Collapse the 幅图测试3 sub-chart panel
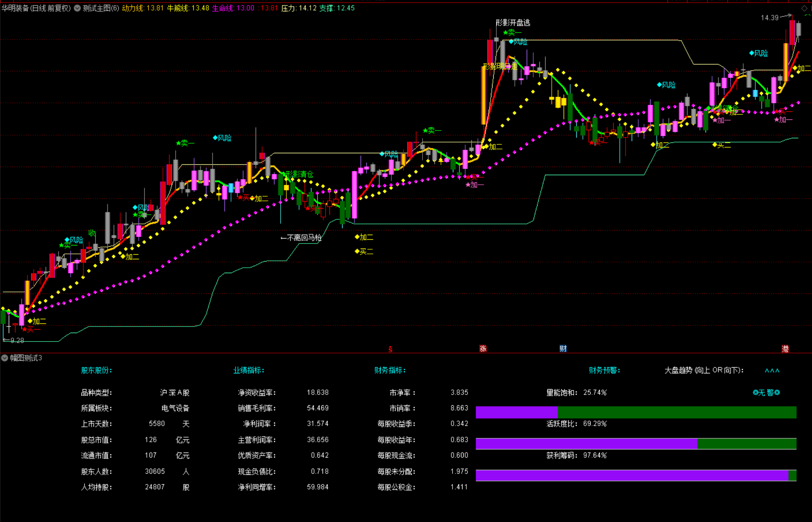The height and width of the screenshot is (522, 812). 5,358
